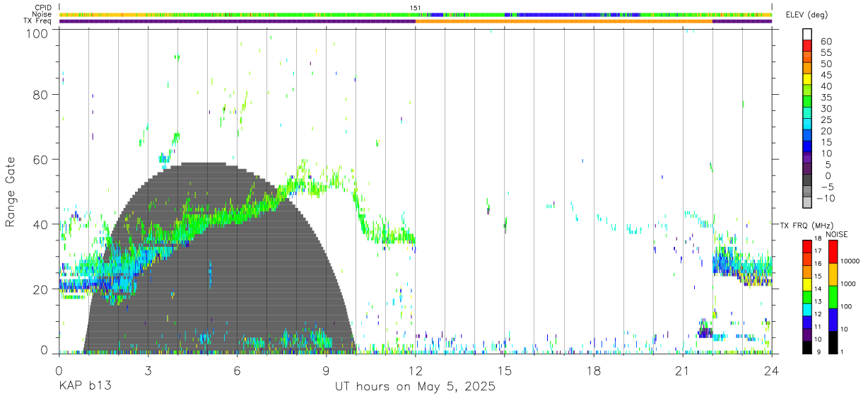Click the CPID label at top left
The height and width of the screenshot is (401, 868).
click(43, 8)
